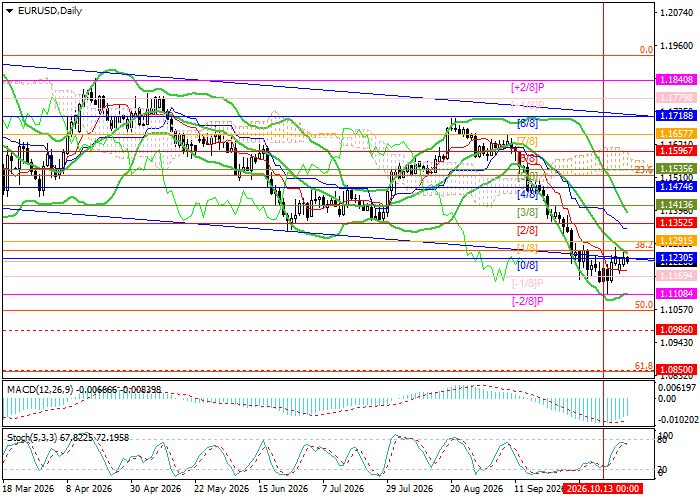The height and width of the screenshot is (500, 700).
Task: Select the olive 1.14136 price label
Action: point(676,205)
